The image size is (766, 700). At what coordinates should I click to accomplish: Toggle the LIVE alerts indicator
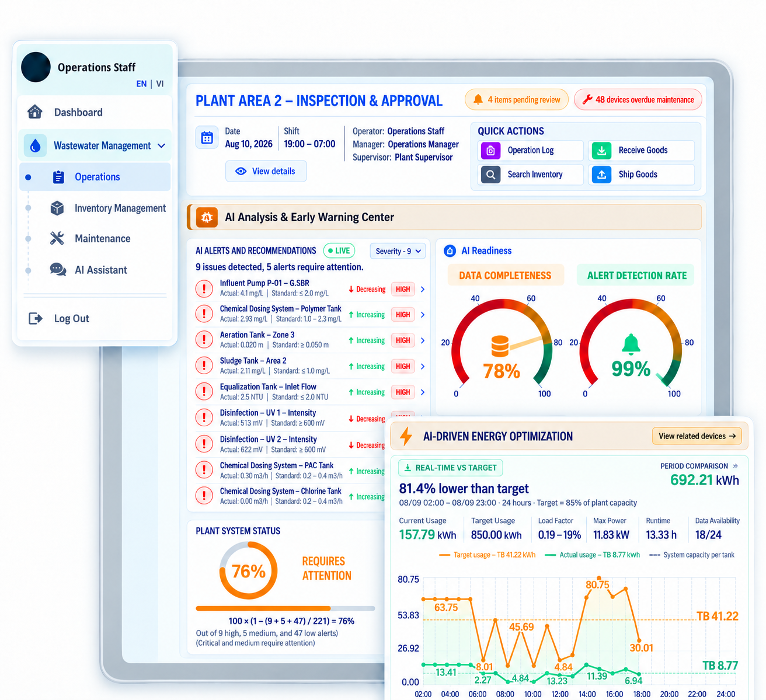pyautogui.click(x=339, y=251)
